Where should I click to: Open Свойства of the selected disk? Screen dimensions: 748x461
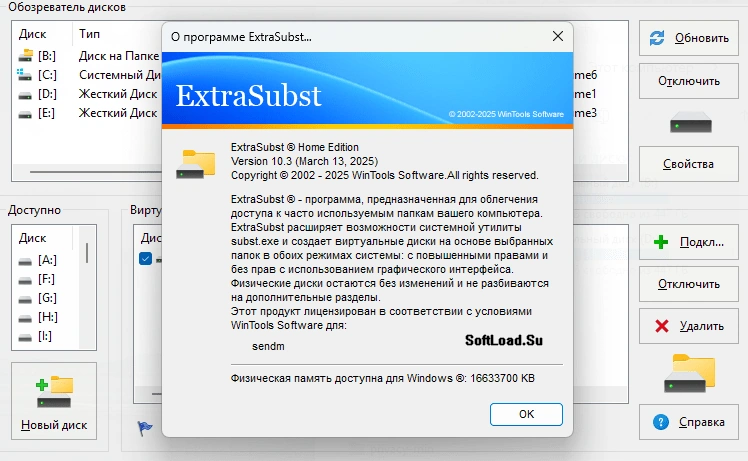(689, 164)
